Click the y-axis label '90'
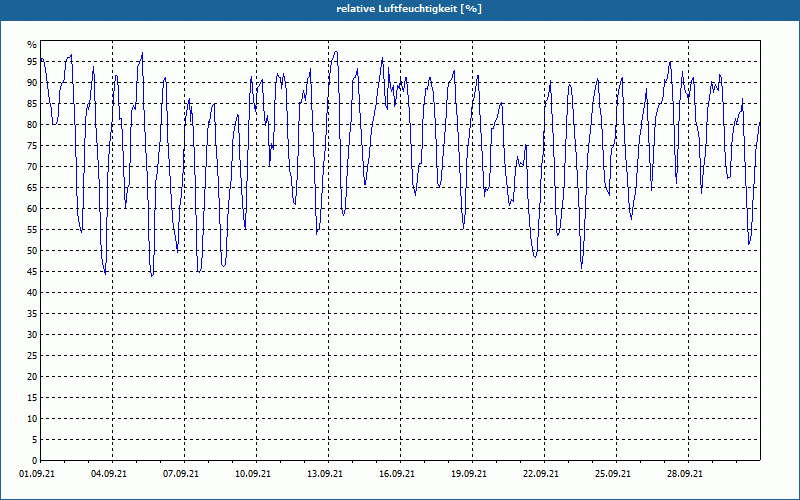This screenshot has width=800, height=500. [32, 82]
